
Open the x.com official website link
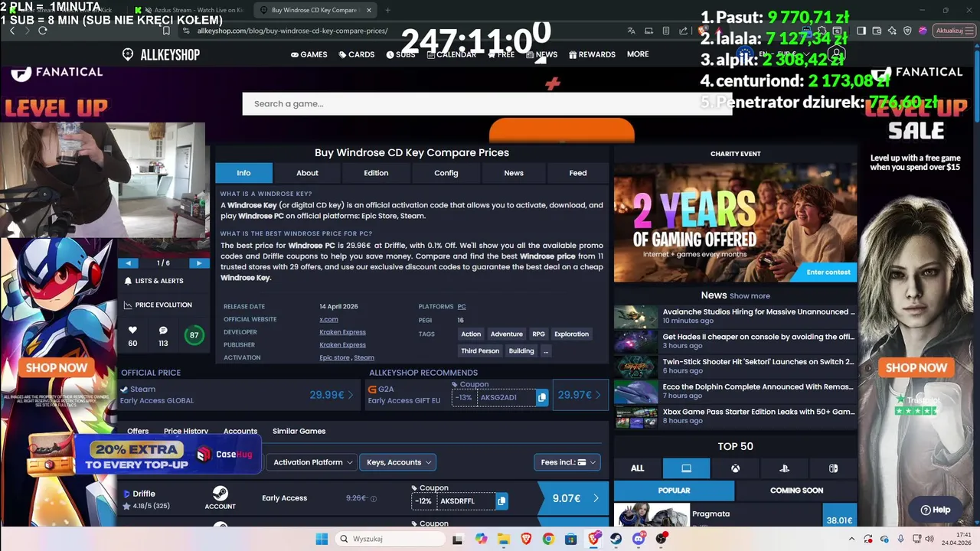(x=328, y=319)
